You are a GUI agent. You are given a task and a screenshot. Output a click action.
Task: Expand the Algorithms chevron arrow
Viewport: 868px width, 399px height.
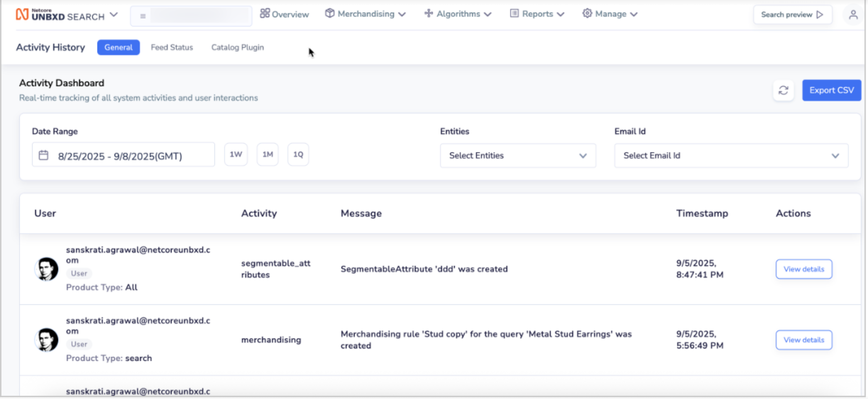point(488,15)
